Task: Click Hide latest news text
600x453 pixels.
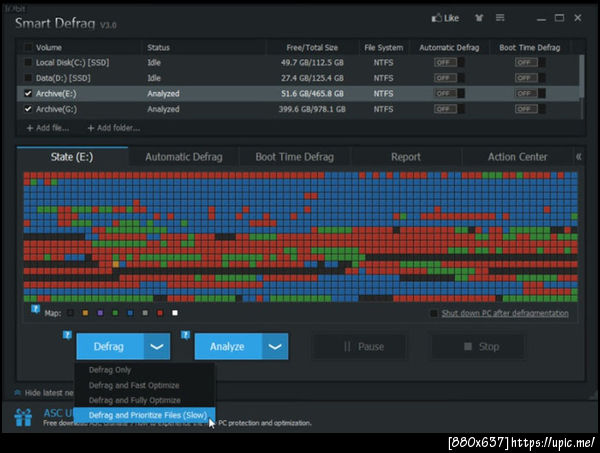Action: click(49, 393)
